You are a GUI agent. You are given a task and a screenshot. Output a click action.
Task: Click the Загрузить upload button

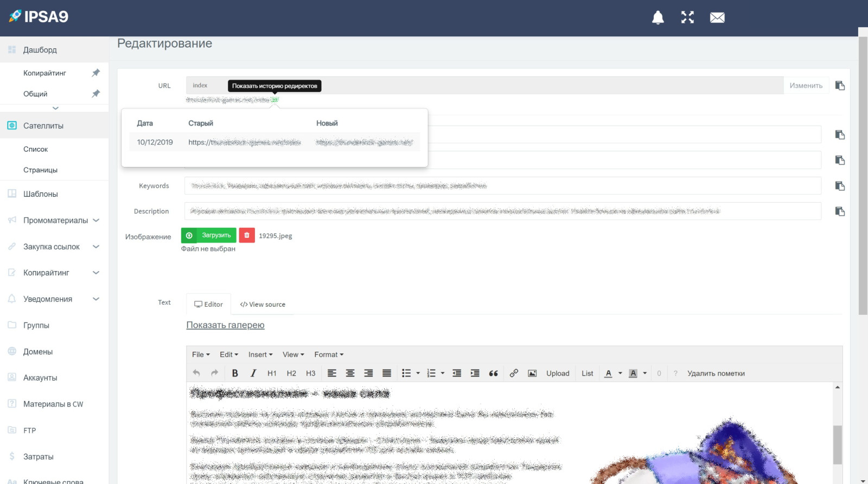tap(209, 235)
